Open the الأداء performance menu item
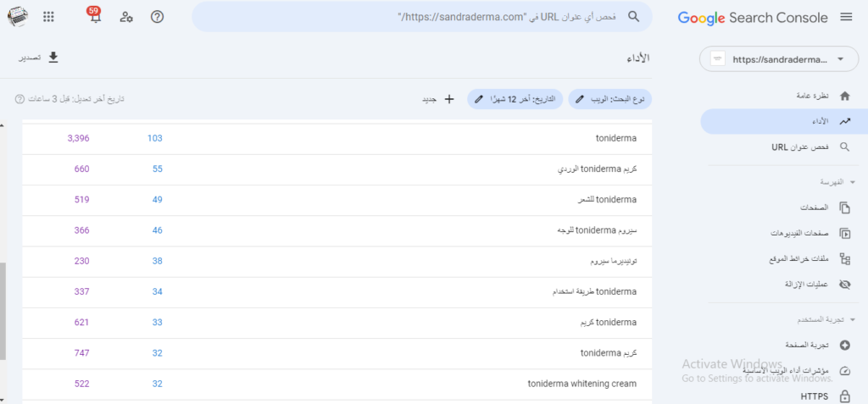868x404 pixels. click(784, 121)
